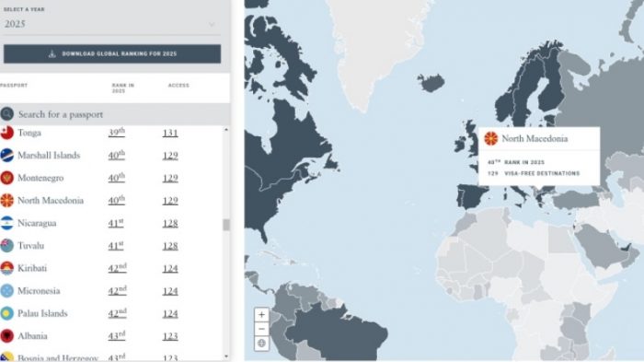Viewport: 644px width, 362px height.
Task: Click the list scroll down arrow
Action: (x=226, y=356)
